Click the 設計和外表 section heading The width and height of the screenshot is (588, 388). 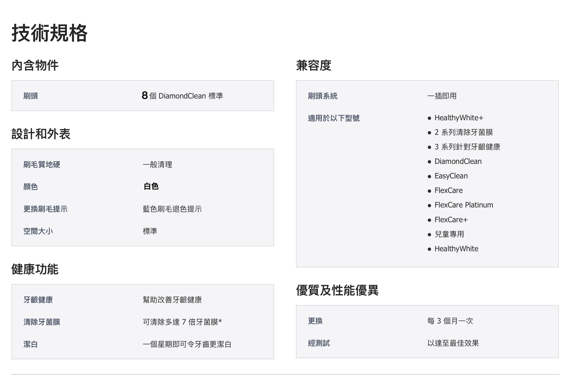point(41,134)
